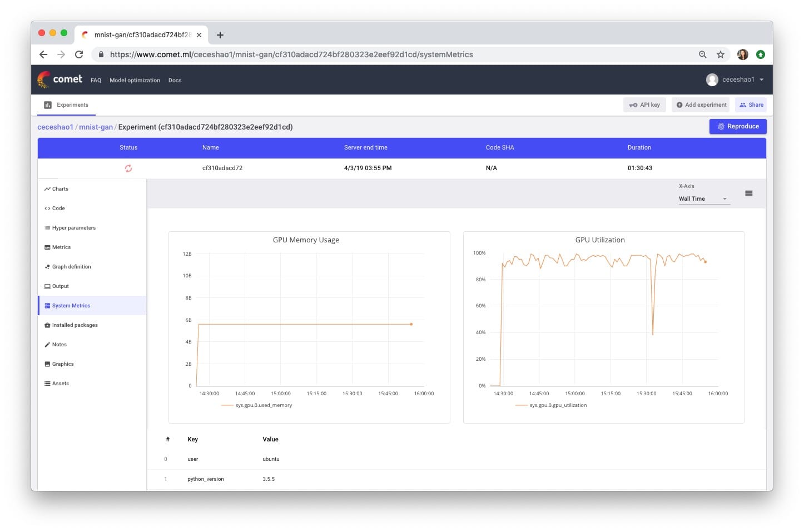804x532 pixels.
Task: Open the Charts section in sidebar
Action: click(60, 189)
